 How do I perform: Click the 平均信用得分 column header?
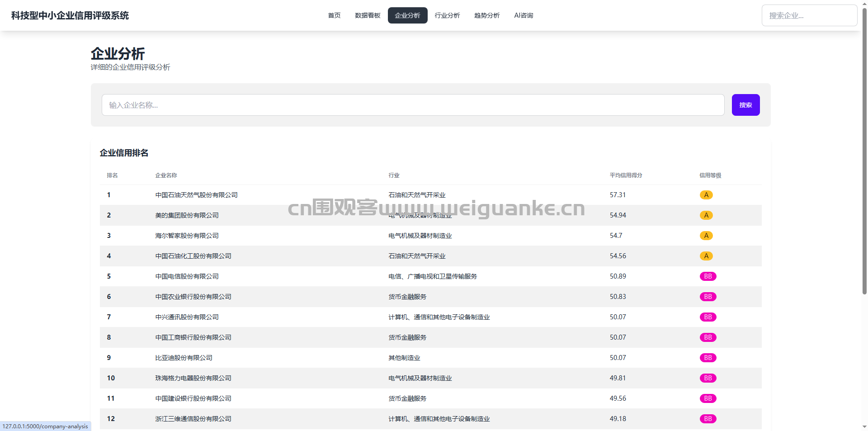pos(626,175)
